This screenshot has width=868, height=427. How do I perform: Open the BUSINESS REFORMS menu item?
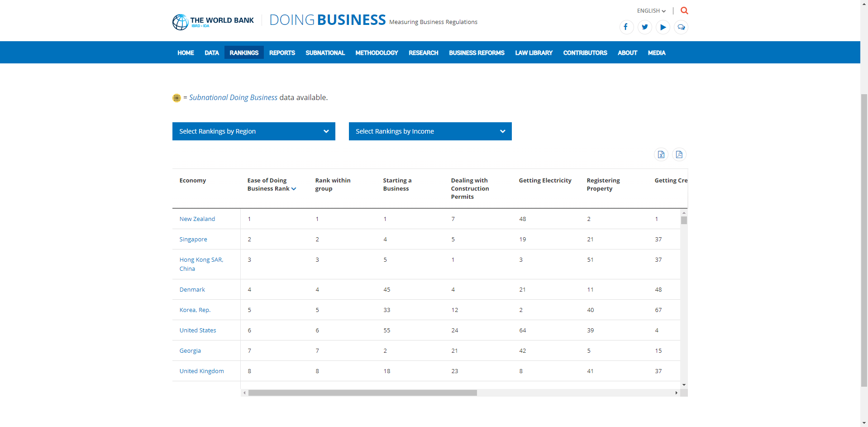tap(477, 53)
